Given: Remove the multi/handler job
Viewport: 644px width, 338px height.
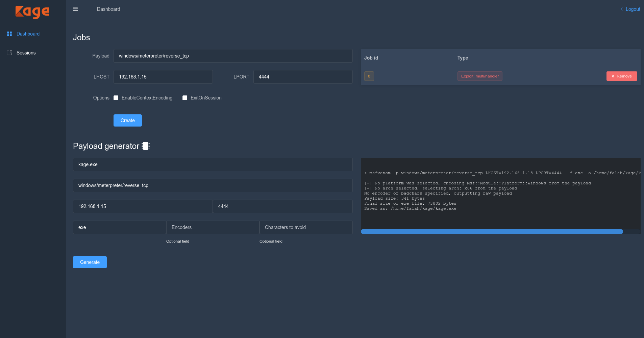Looking at the screenshot, I should click(622, 76).
